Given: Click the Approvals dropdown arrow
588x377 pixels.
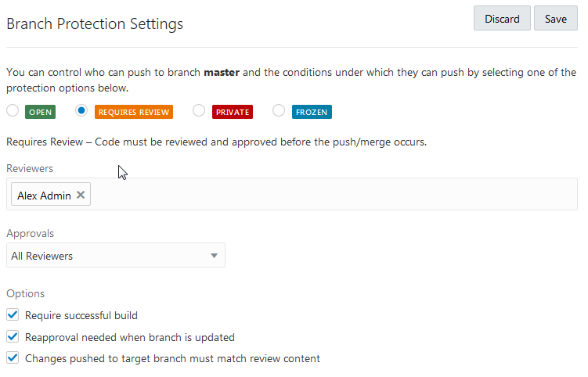Looking at the screenshot, I should 215,256.
